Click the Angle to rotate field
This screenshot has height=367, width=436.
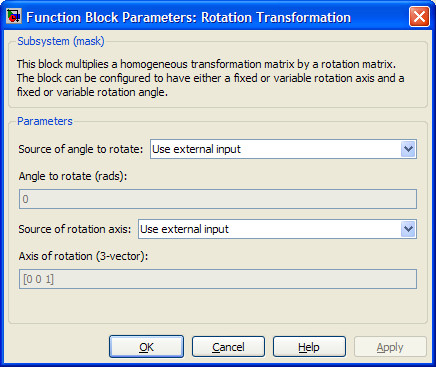click(x=218, y=199)
